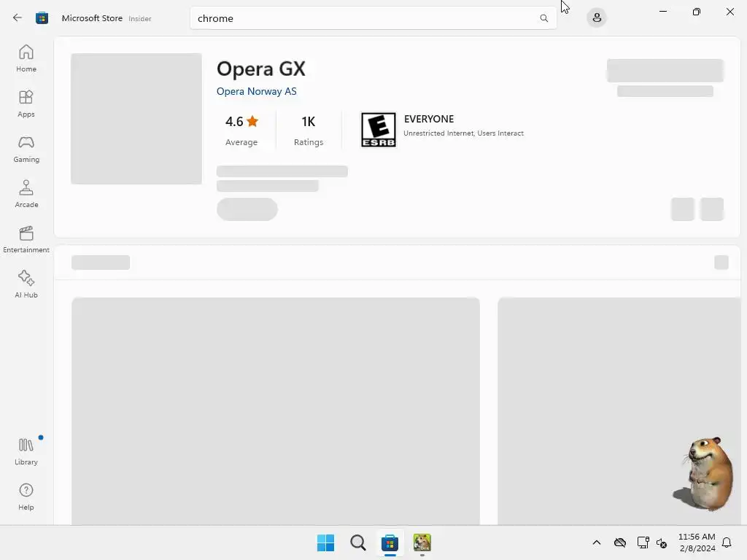
Task: Click the search magnifier icon
Action: 543,18
